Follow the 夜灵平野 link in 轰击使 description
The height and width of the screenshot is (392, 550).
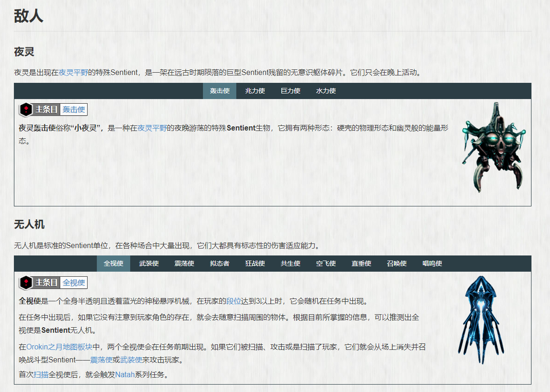(152, 128)
